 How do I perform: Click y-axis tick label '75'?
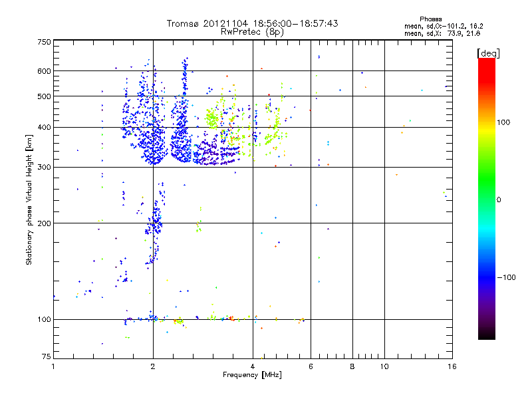pos(47,356)
